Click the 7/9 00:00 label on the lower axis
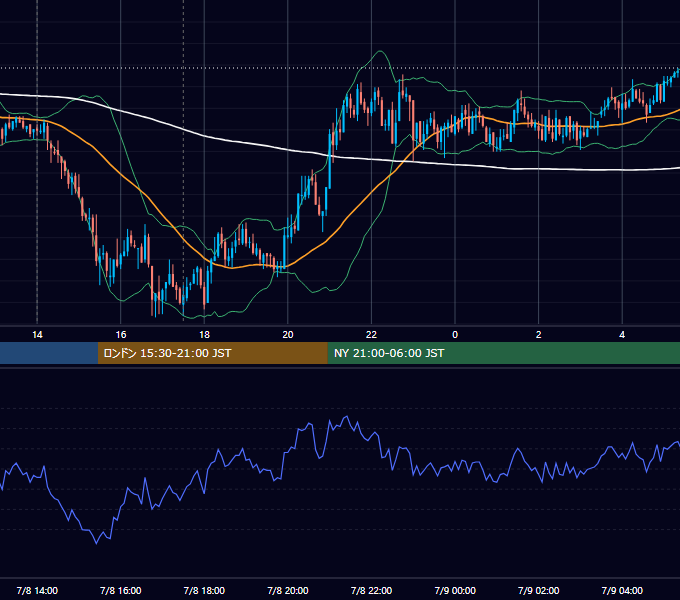 click(455, 590)
